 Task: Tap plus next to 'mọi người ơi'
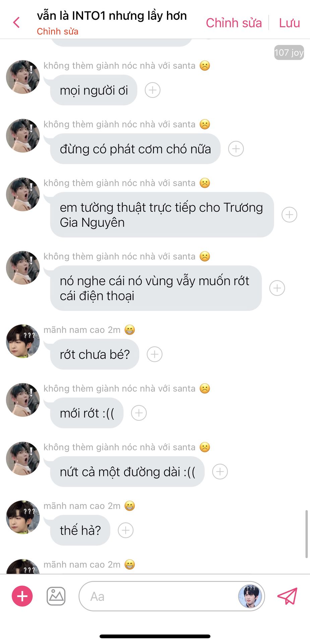(x=152, y=90)
